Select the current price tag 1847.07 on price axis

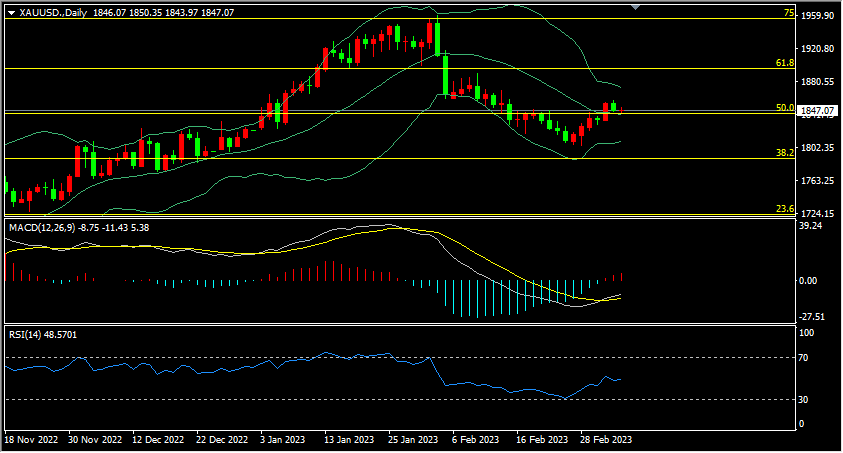817,111
